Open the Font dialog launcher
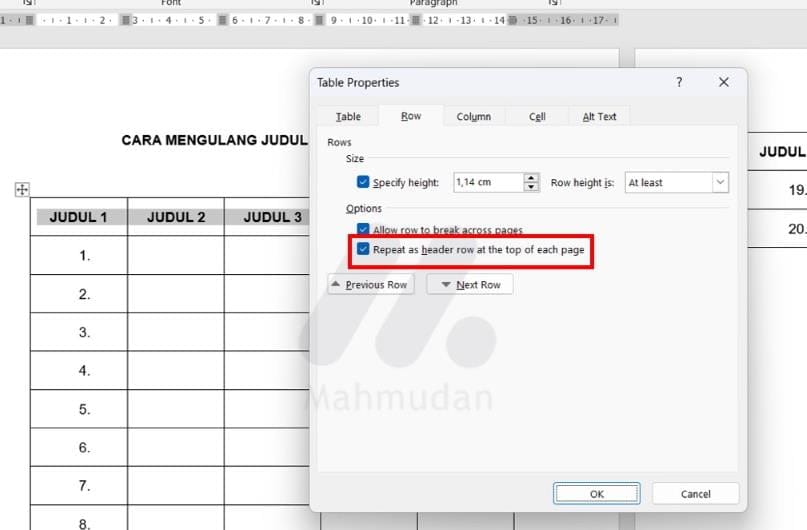 point(314,3)
